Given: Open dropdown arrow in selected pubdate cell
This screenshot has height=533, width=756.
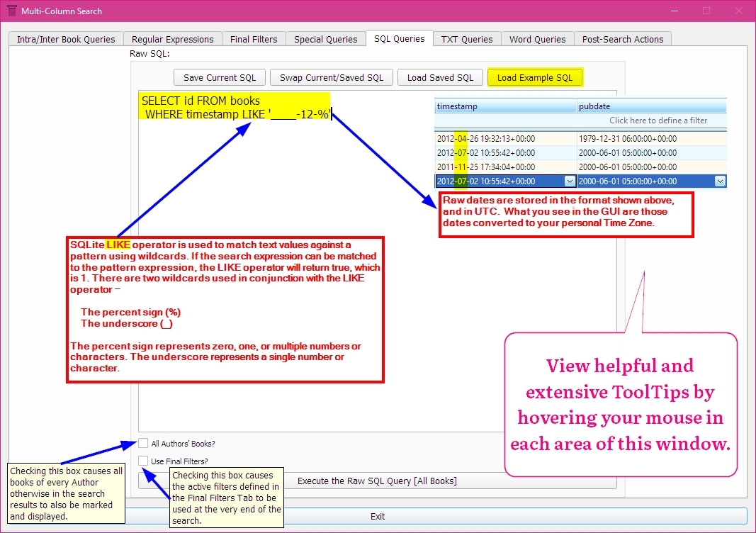Looking at the screenshot, I should tap(720, 181).
